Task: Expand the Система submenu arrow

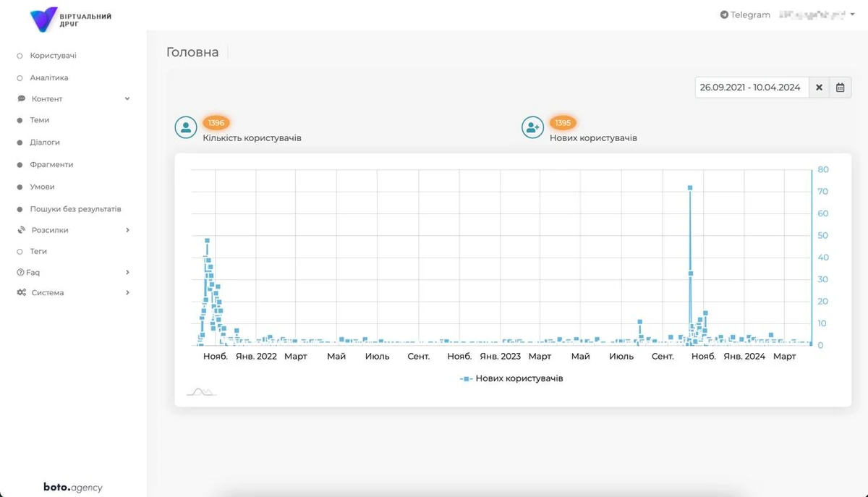Action: click(127, 293)
